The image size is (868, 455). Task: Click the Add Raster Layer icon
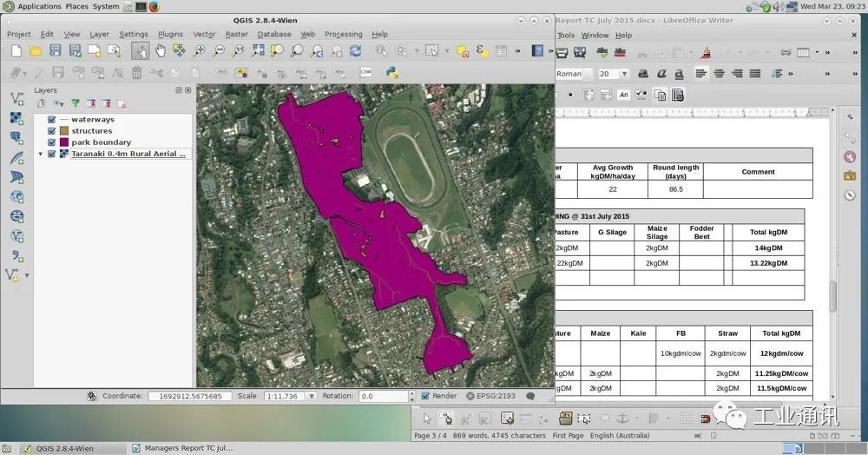pyautogui.click(x=16, y=118)
